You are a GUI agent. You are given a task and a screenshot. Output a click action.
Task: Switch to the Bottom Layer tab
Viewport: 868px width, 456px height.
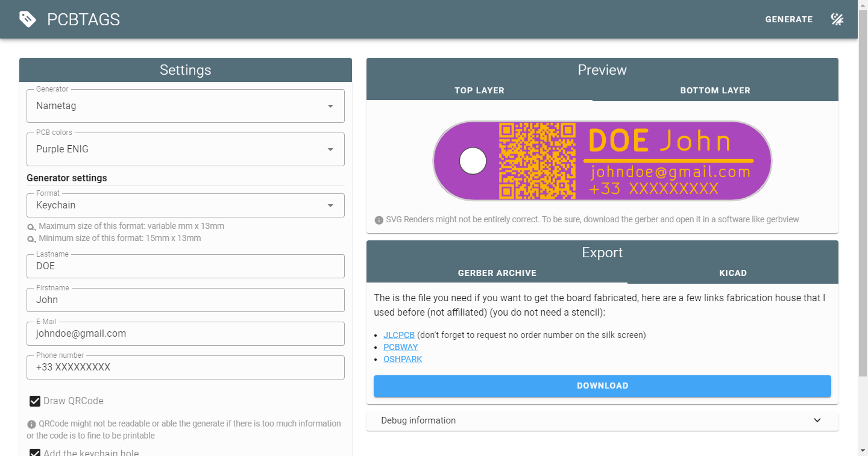(x=715, y=90)
